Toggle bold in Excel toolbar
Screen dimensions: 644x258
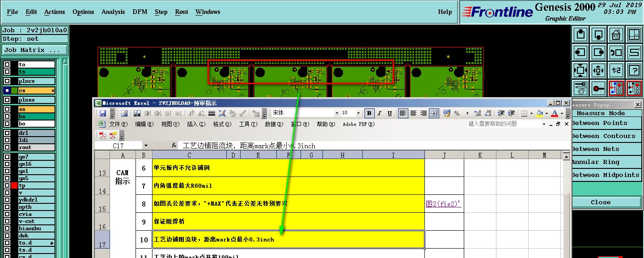[x=369, y=113]
